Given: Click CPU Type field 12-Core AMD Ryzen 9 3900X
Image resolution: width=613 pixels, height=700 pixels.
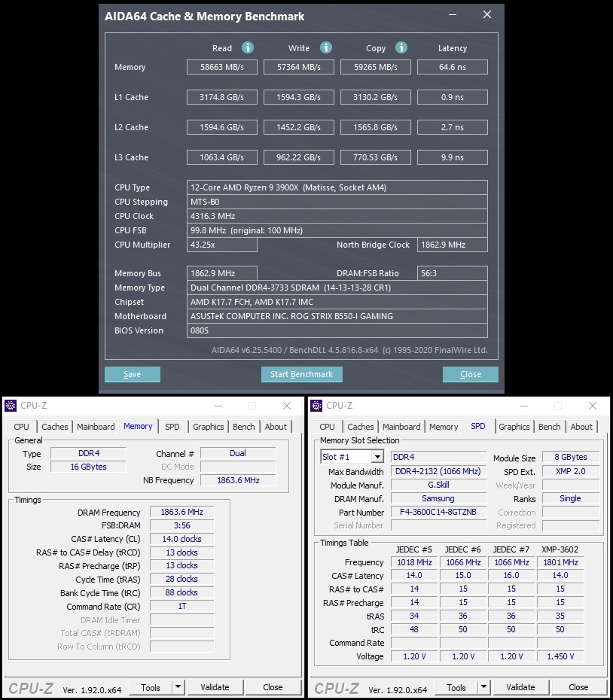Looking at the screenshot, I should [337, 187].
